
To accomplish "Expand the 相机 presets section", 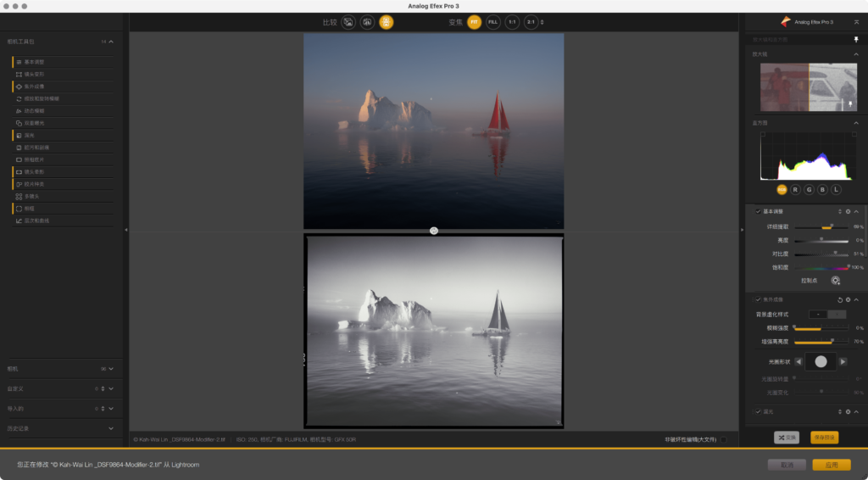I will click(111, 369).
